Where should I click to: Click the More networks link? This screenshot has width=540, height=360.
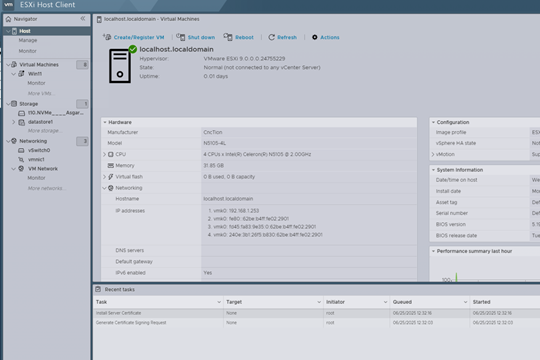(46, 188)
